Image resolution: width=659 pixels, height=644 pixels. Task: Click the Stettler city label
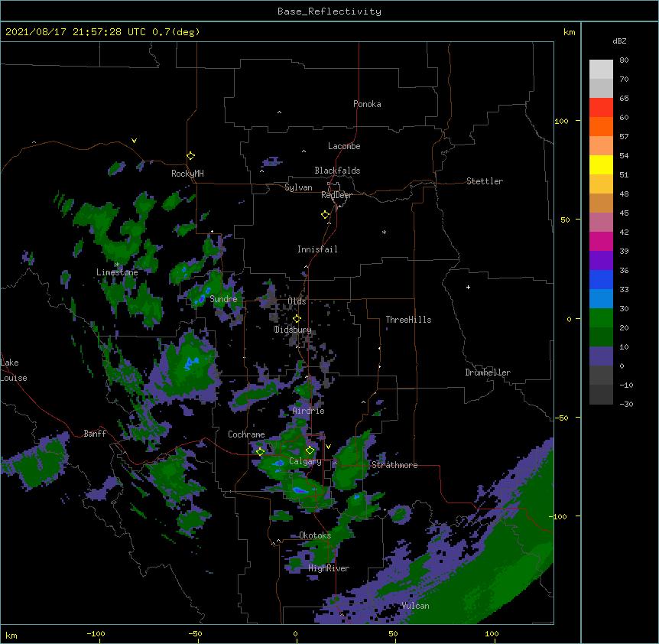[x=485, y=181]
